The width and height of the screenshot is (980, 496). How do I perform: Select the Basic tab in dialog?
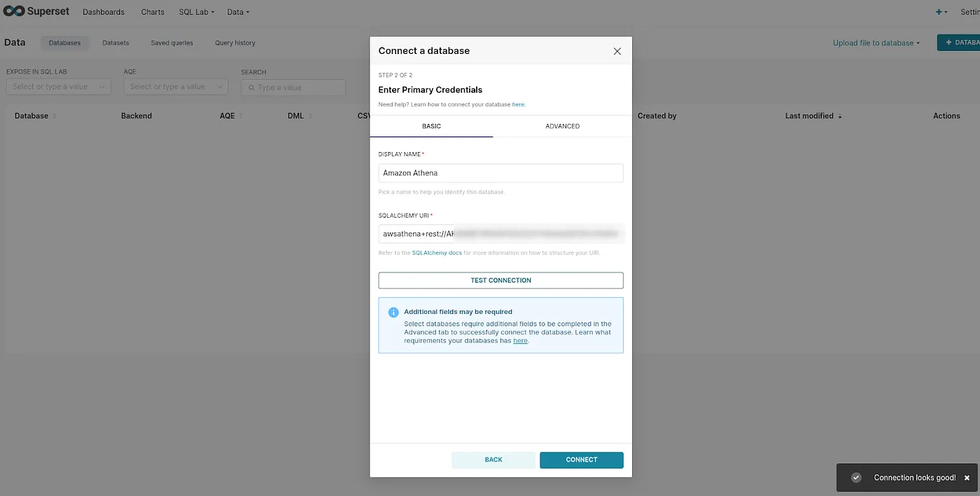pyautogui.click(x=431, y=126)
